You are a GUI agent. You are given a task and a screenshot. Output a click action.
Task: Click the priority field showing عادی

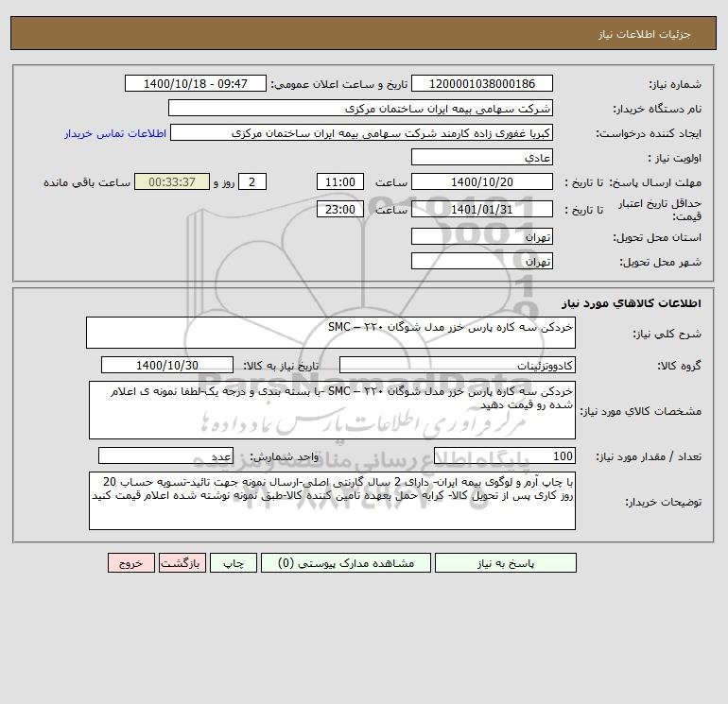482,157
